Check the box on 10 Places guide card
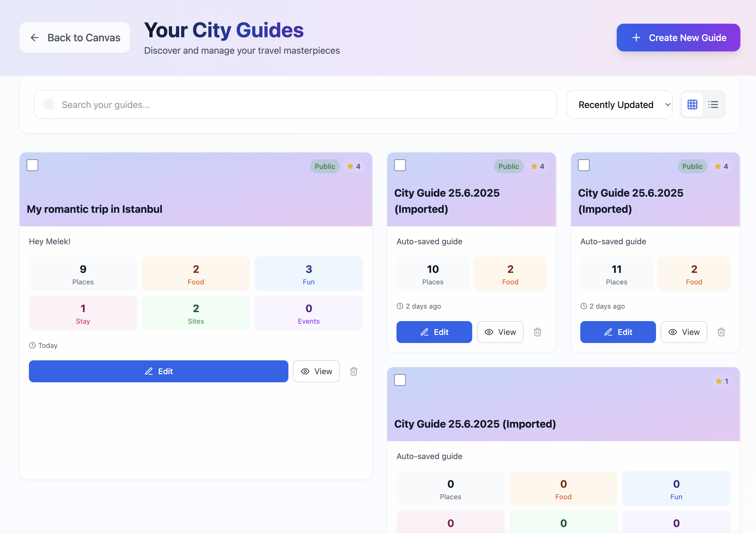This screenshot has width=756, height=533. (400, 165)
